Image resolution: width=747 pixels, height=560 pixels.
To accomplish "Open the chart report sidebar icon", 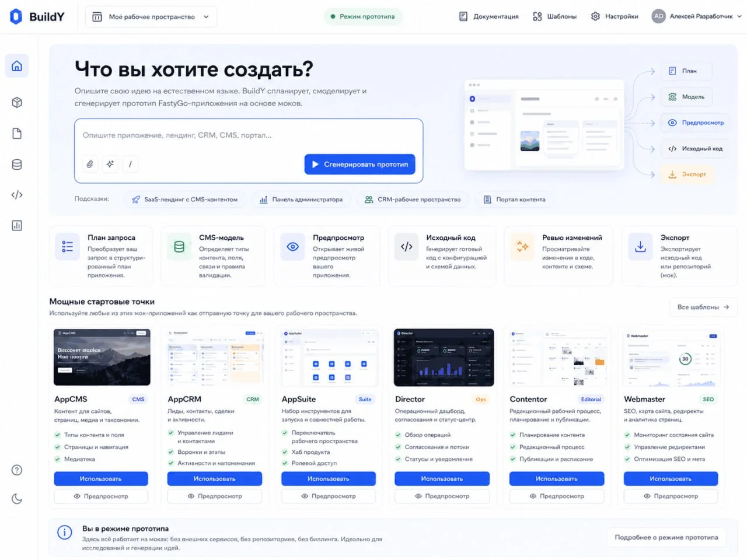I will [x=17, y=226].
